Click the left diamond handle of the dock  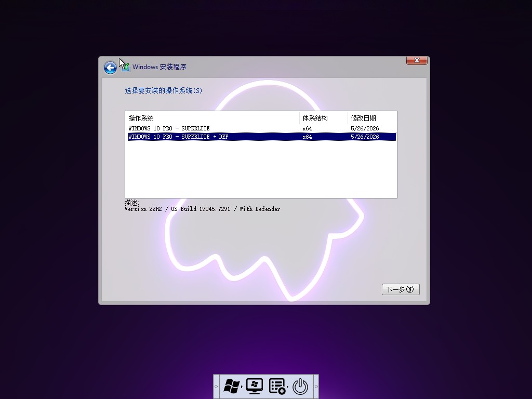tap(216, 387)
